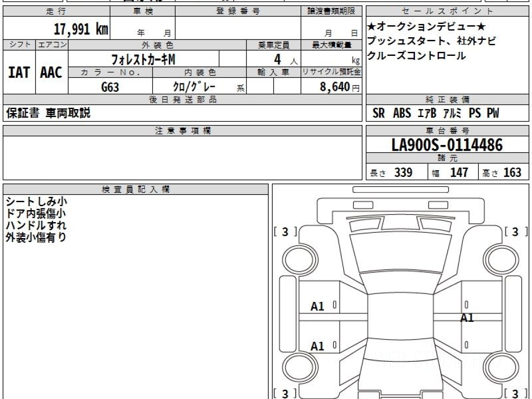Click the lower A1 mark on the diagram's left side

pyautogui.click(x=317, y=346)
